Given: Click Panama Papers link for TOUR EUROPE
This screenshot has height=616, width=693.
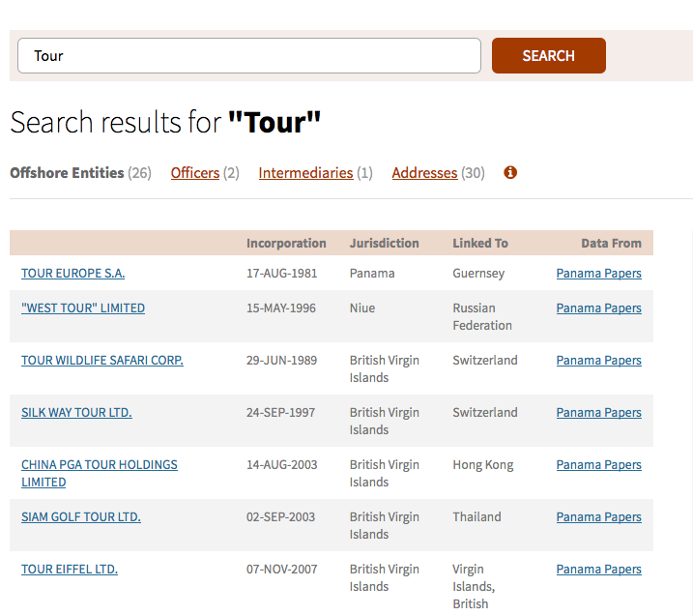Looking at the screenshot, I should pyautogui.click(x=598, y=274).
